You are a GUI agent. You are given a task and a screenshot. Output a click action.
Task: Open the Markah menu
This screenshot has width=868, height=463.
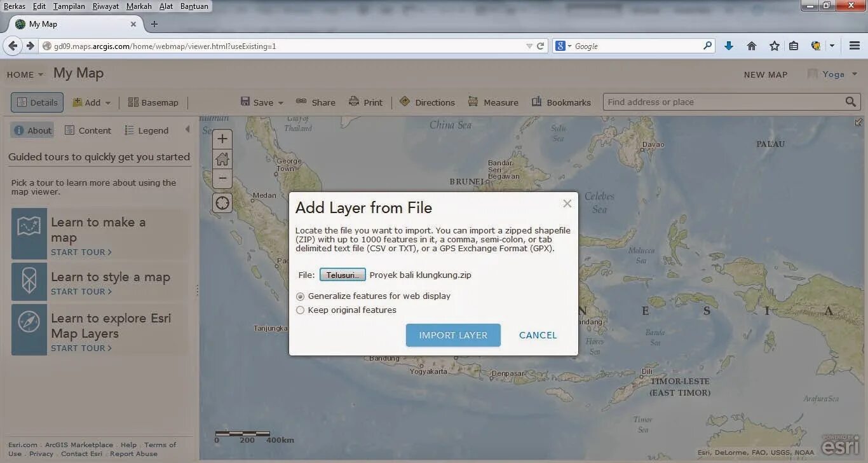point(139,6)
